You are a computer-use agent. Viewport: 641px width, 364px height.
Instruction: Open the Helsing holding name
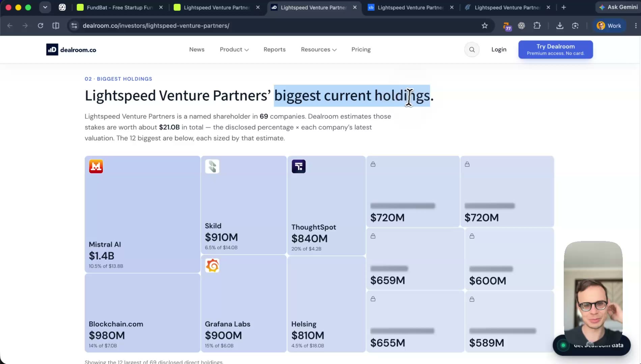click(x=304, y=324)
